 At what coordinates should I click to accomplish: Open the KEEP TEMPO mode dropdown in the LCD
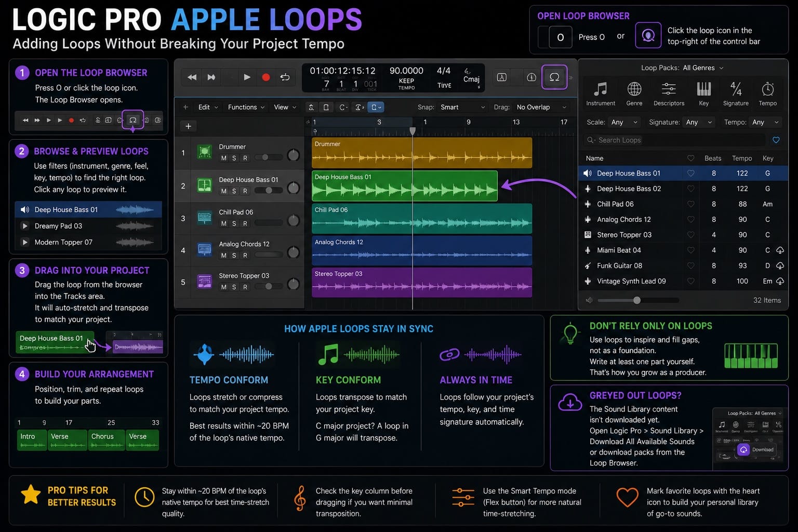tap(406, 84)
